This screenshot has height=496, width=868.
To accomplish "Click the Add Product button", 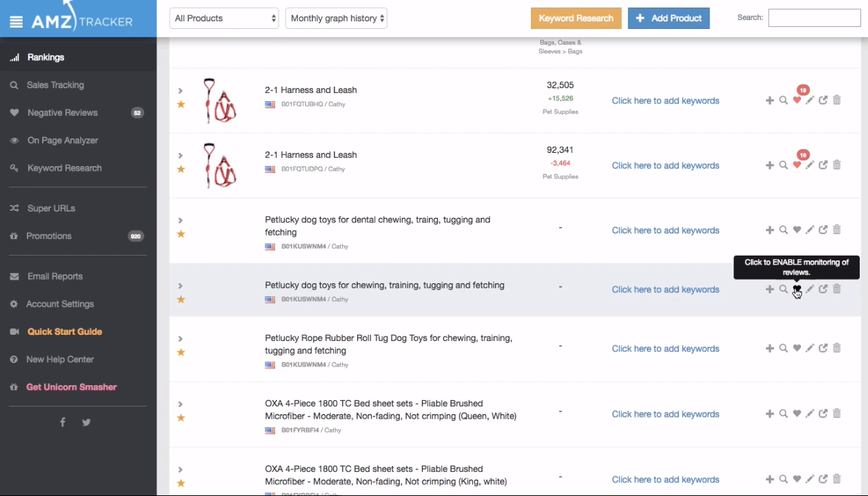I will (669, 19).
